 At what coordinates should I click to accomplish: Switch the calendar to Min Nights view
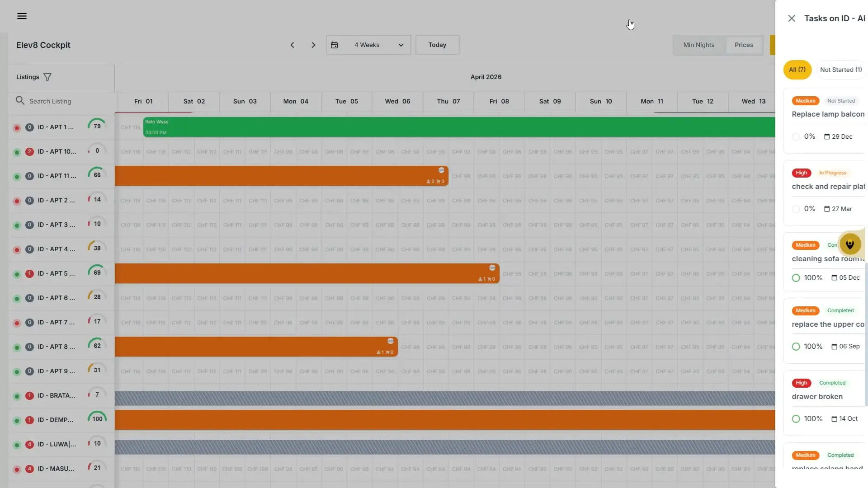698,45
